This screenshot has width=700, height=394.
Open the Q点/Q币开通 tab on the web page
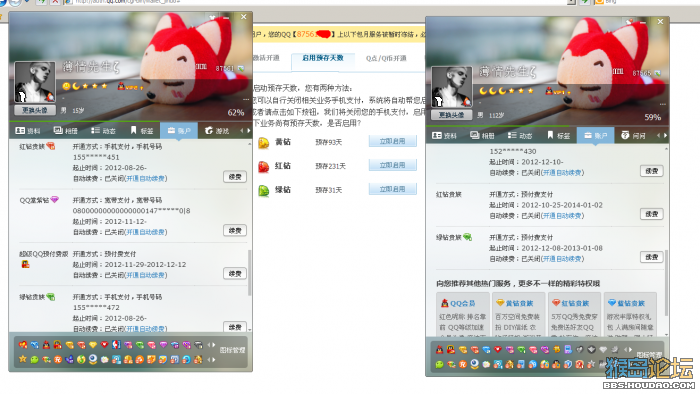pos(386,58)
